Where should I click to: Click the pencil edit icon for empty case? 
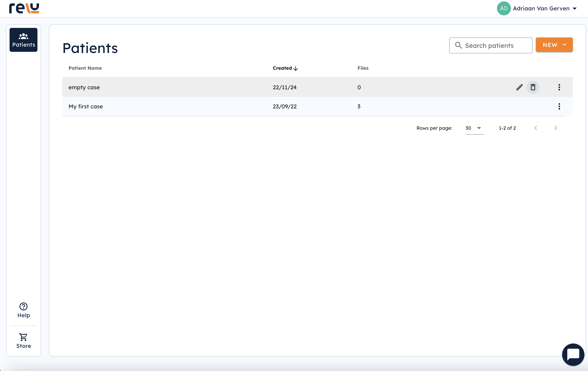(519, 87)
